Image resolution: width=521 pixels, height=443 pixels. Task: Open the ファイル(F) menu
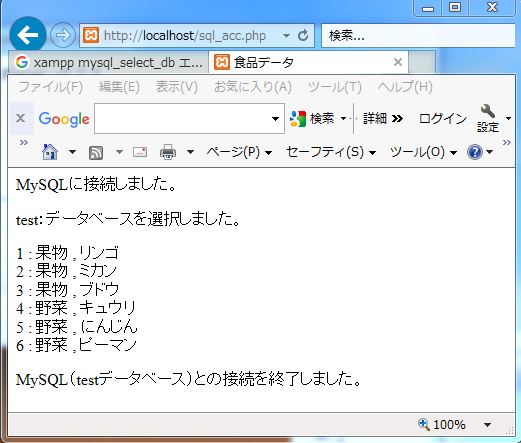click(x=50, y=87)
